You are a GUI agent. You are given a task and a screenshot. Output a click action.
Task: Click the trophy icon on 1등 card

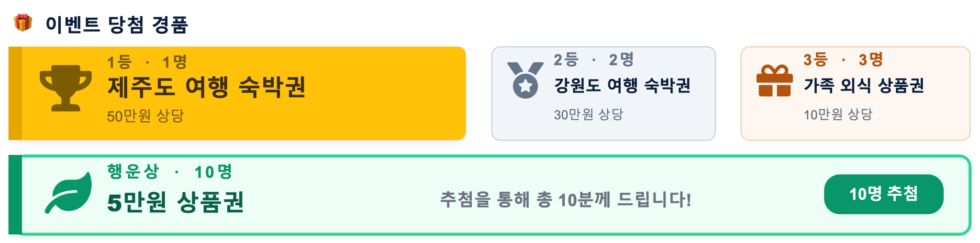point(66,88)
